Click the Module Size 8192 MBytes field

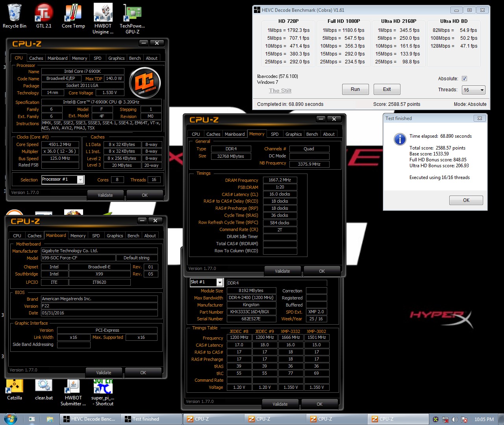click(x=251, y=290)
